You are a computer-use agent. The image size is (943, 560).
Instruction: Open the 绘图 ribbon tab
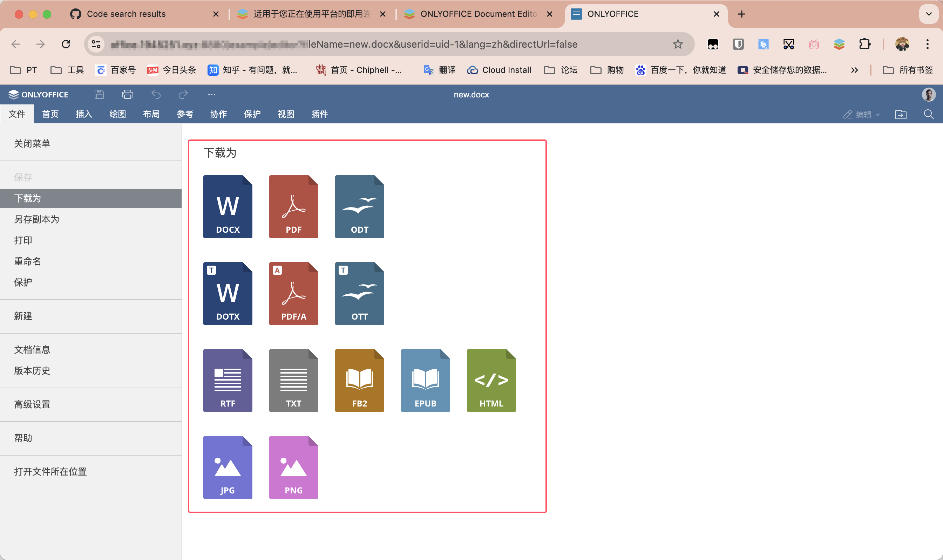(x=117, y=114)
